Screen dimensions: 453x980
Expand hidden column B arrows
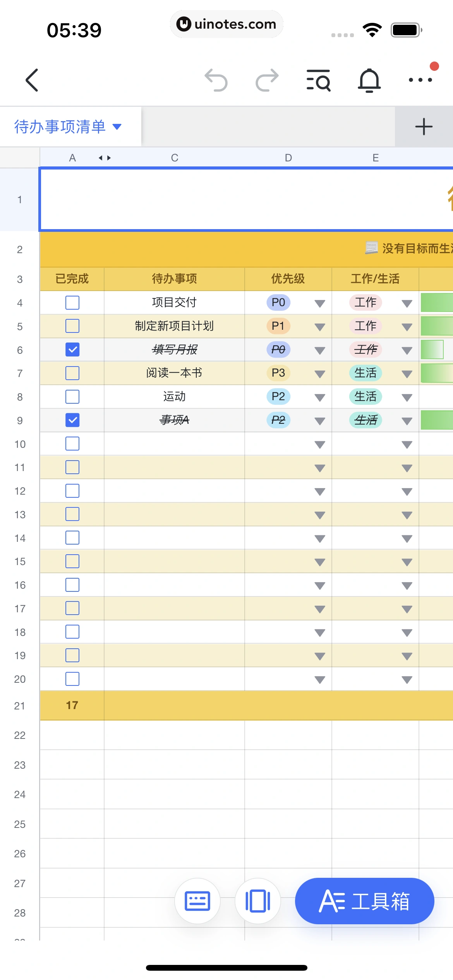[x=105, y=158]
